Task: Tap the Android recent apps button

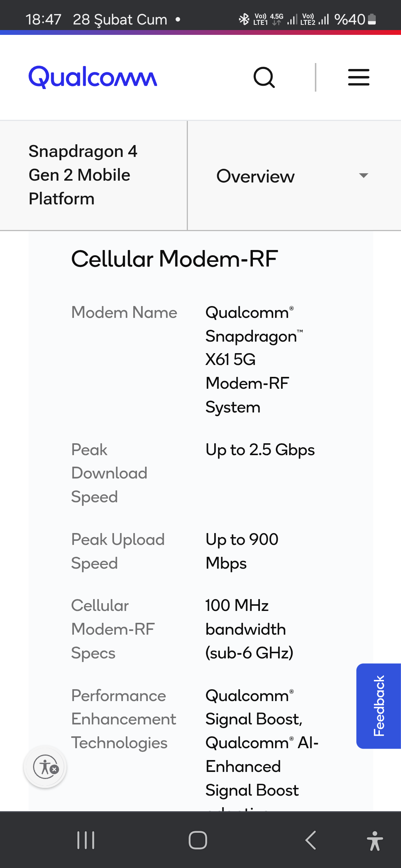Action: pyautogui.click(x=86, y=840)
